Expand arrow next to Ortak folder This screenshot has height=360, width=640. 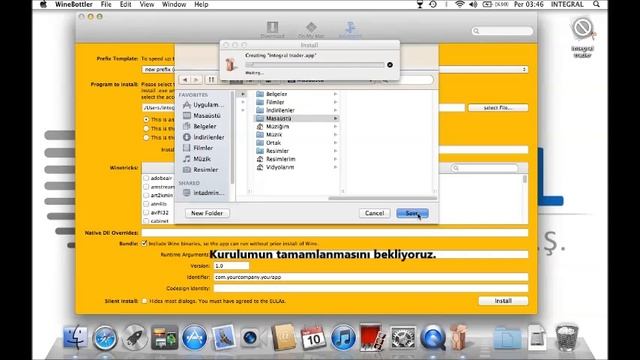tap(335, 143)
